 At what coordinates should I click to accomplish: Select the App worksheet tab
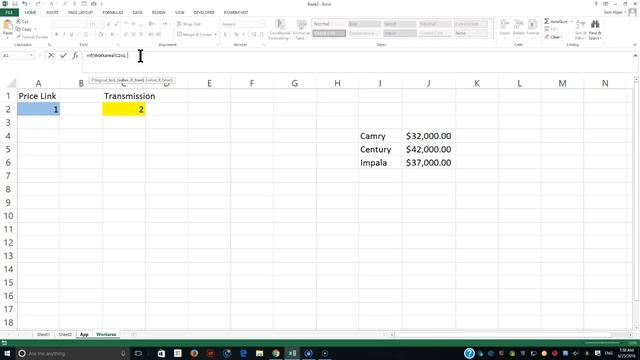[84, 334]
